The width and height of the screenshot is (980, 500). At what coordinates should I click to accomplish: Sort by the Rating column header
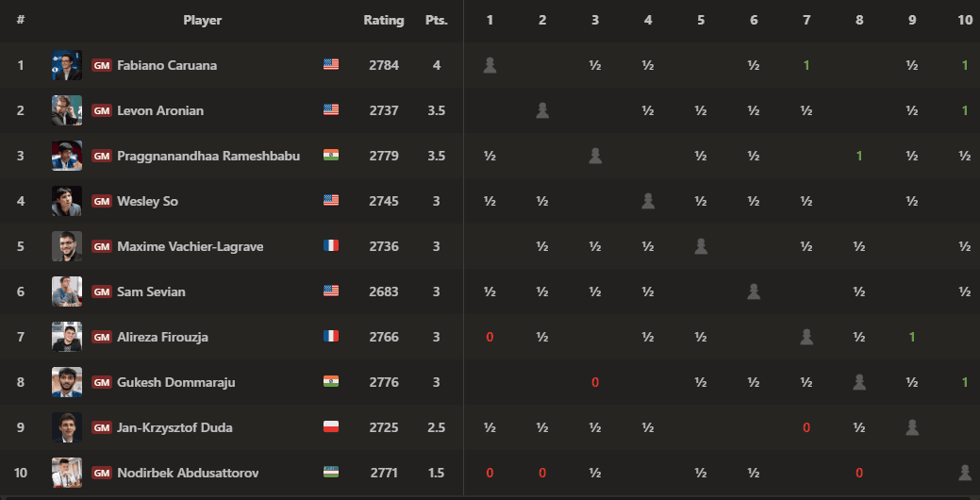383,20
